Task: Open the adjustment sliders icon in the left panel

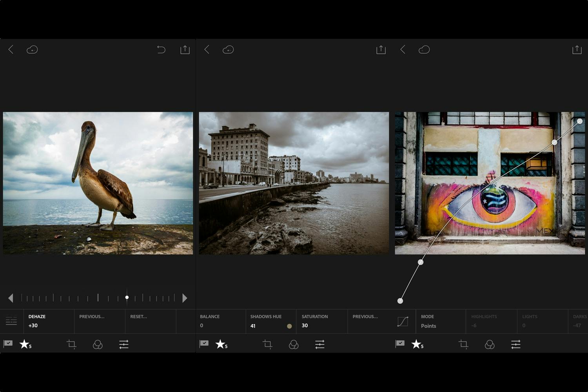Action: tap(124, 344)
